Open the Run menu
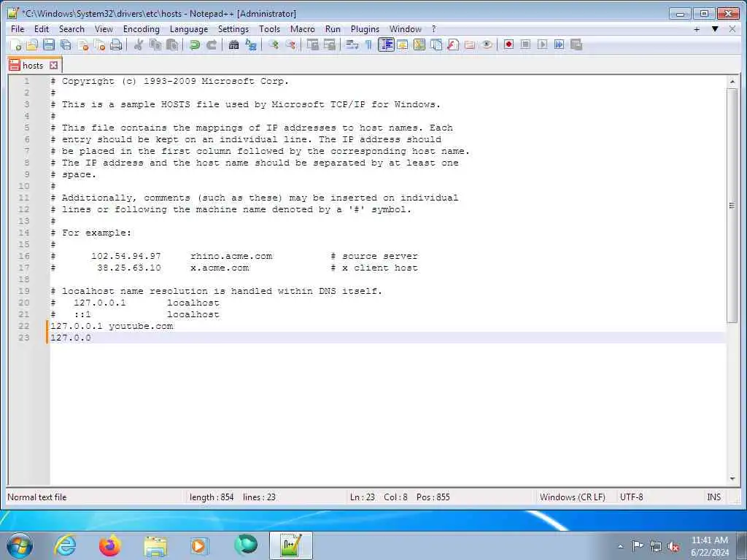747x560 pixels. [333, 29]
